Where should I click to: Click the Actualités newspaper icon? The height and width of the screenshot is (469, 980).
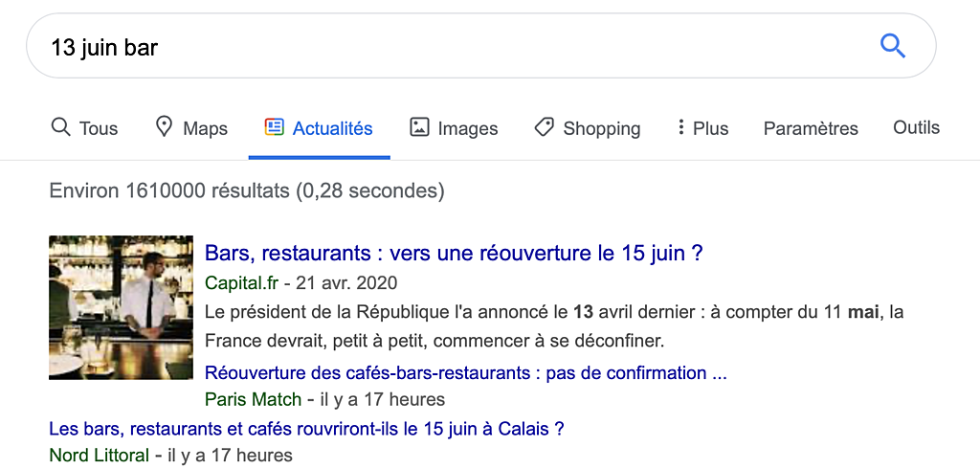[275, 127]
